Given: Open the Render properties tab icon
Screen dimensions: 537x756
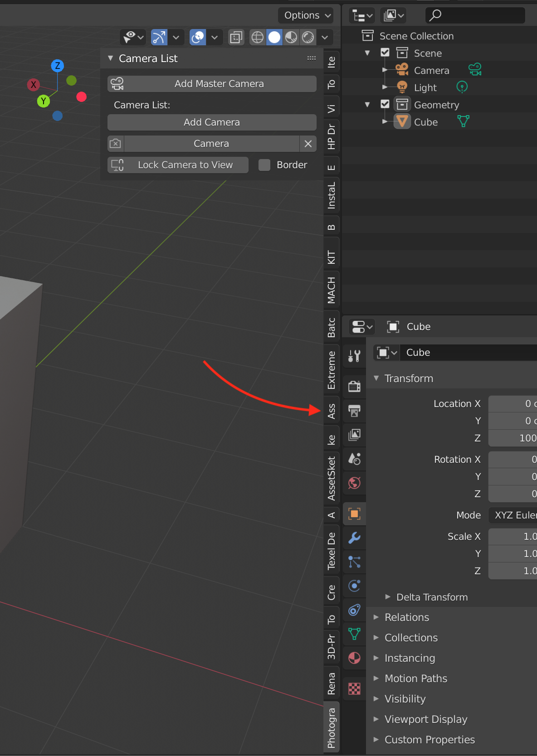Looking at the screenshot, I should tap(354, 386).
